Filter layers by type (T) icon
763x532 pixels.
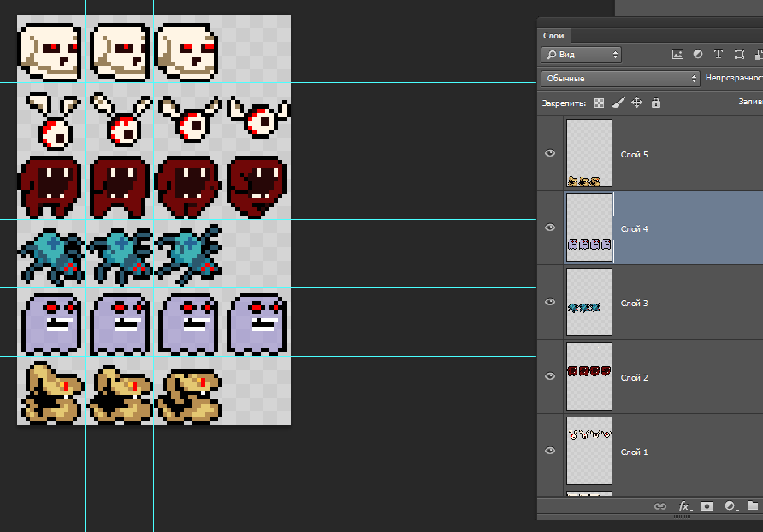point(719,54)
